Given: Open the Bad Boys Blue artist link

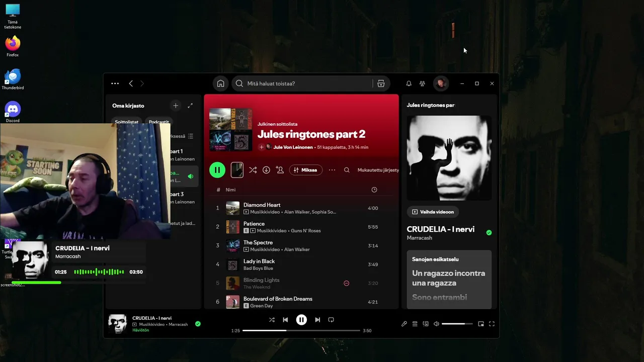Looking at the screenshot, I should tap(258, 268).
